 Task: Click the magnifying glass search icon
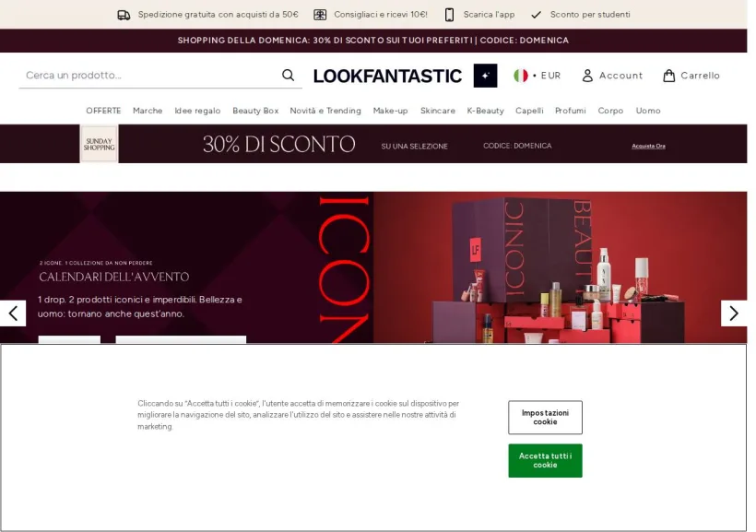(x=288, y=76)
